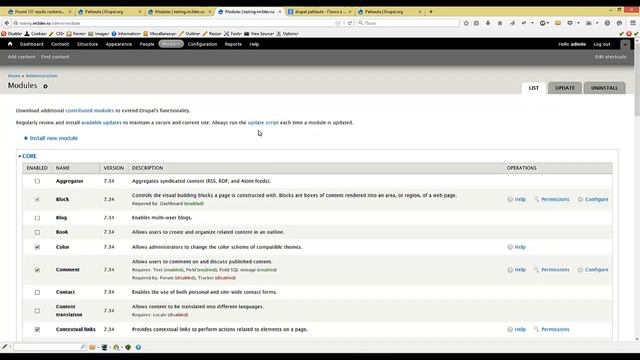Open the available updates link
Screen dimensions: 640x360
click(x=101, y=122)
